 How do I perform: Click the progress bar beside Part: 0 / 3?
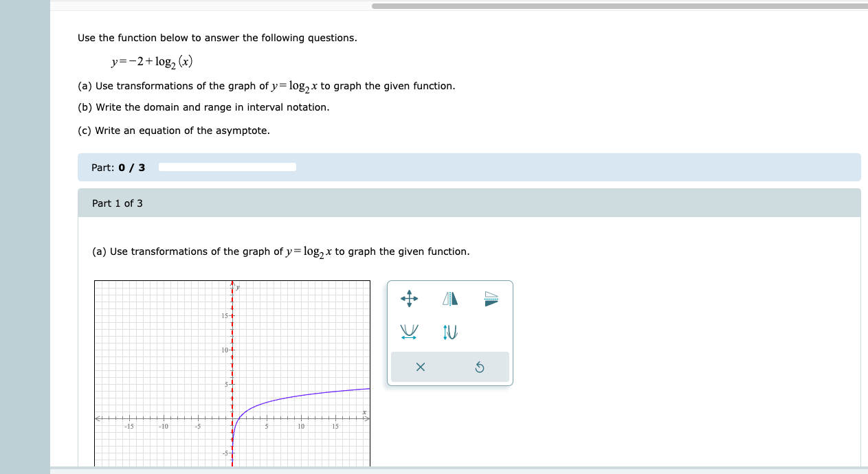click(227, 167)
